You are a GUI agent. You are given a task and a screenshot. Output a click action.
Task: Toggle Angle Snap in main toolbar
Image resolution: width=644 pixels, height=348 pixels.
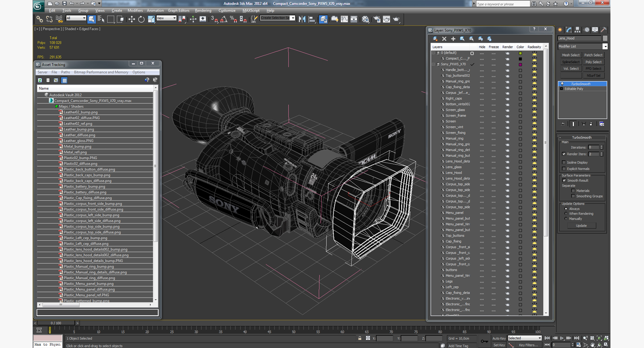tap(224, 19)
